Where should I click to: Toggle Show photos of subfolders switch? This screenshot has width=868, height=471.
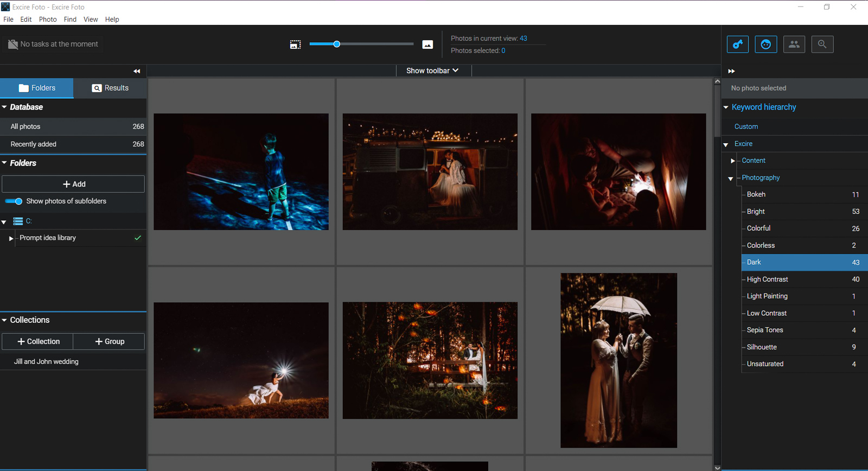(14, 201)
